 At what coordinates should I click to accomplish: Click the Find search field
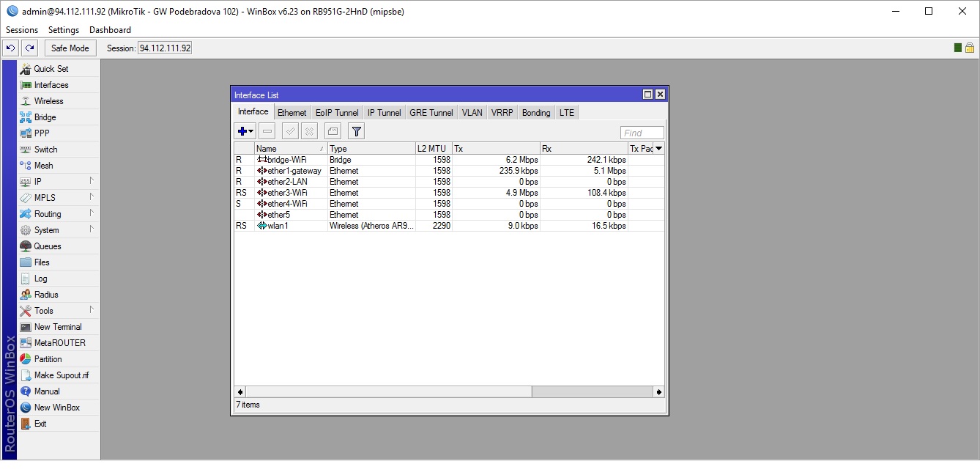[x=642, y=133]
